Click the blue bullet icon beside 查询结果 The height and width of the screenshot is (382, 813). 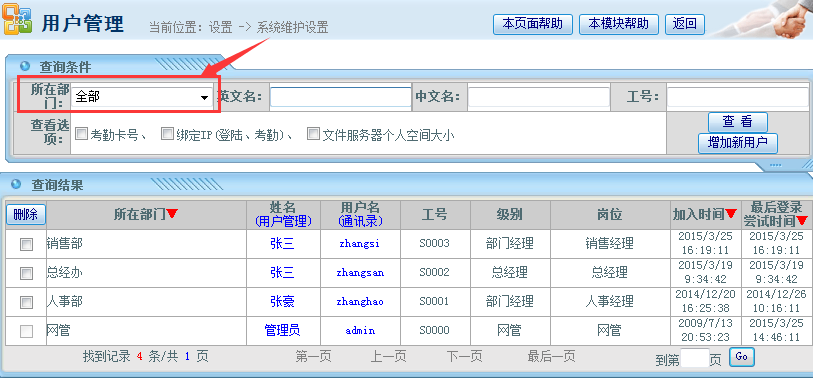[x=16, y=184]
